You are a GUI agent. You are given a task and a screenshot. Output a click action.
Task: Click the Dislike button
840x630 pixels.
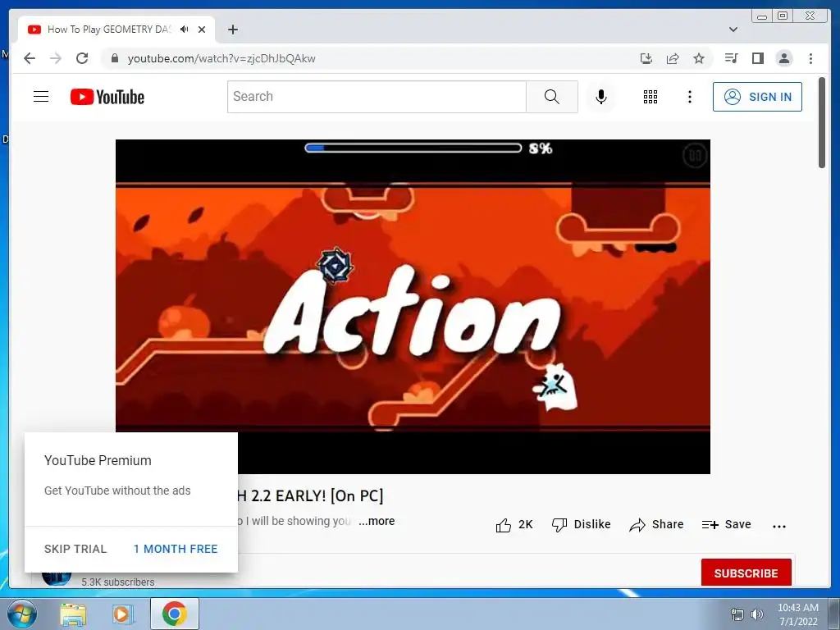click(x=582, y=524)
